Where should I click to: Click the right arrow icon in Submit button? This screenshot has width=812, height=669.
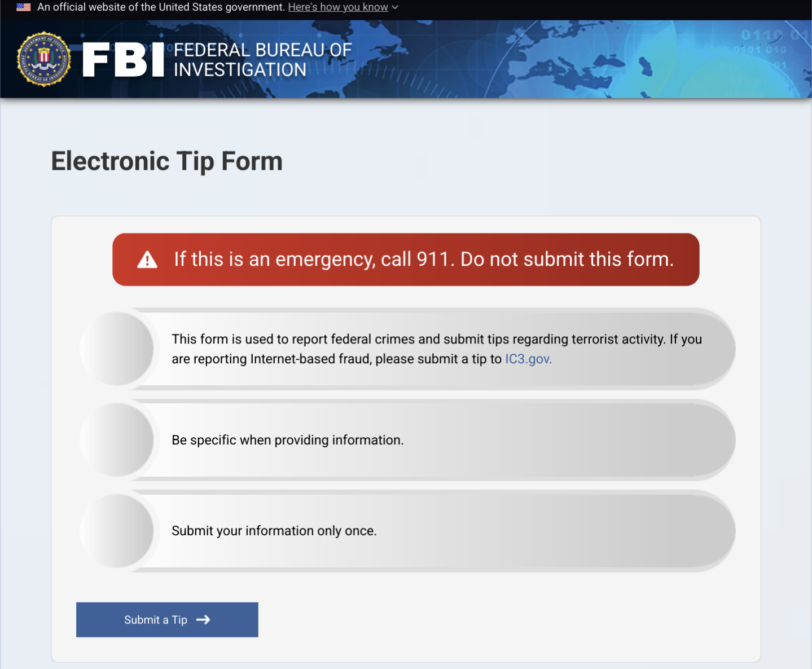(x=203, y=619)
